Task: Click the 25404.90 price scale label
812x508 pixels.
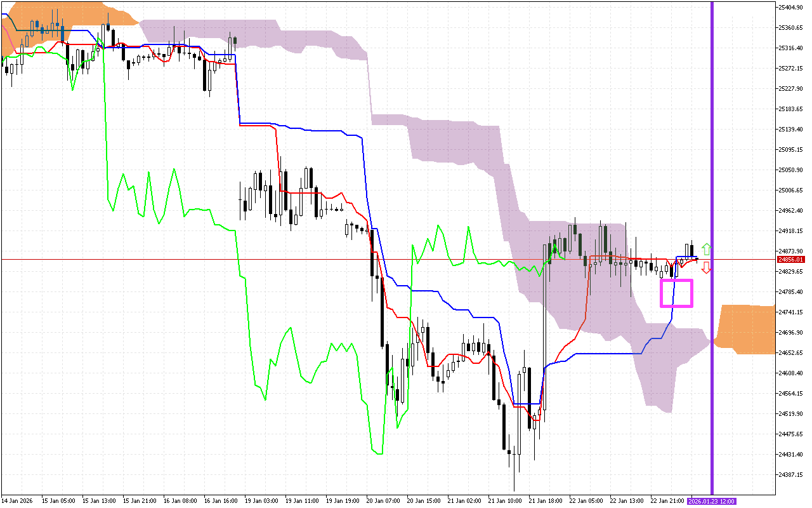Action: (791, 8)
